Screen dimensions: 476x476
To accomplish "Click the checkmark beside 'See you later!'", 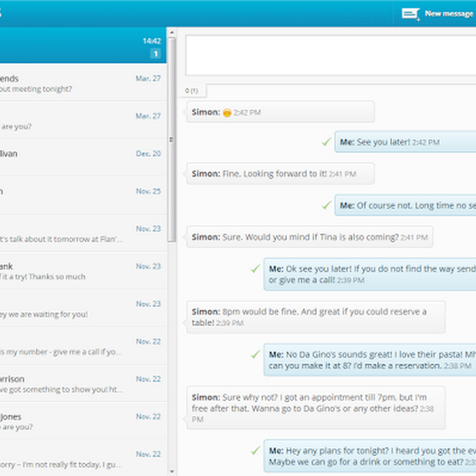I will click(326, 142).
